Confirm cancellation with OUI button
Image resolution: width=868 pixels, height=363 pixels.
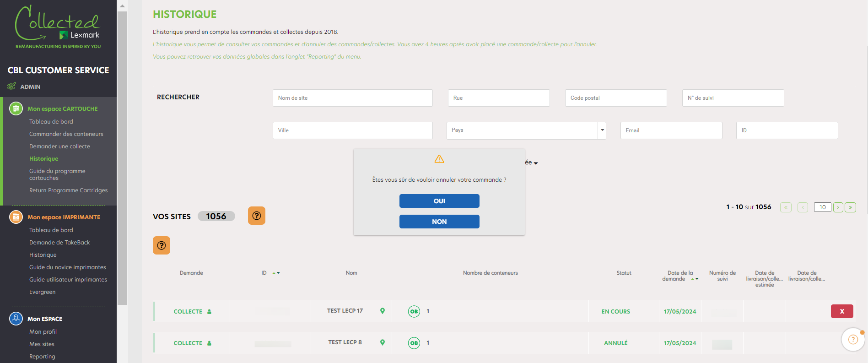point(439,201)
